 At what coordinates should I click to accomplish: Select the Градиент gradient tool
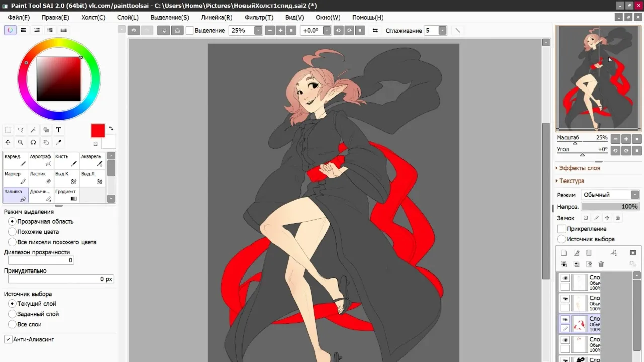point(66,195)
